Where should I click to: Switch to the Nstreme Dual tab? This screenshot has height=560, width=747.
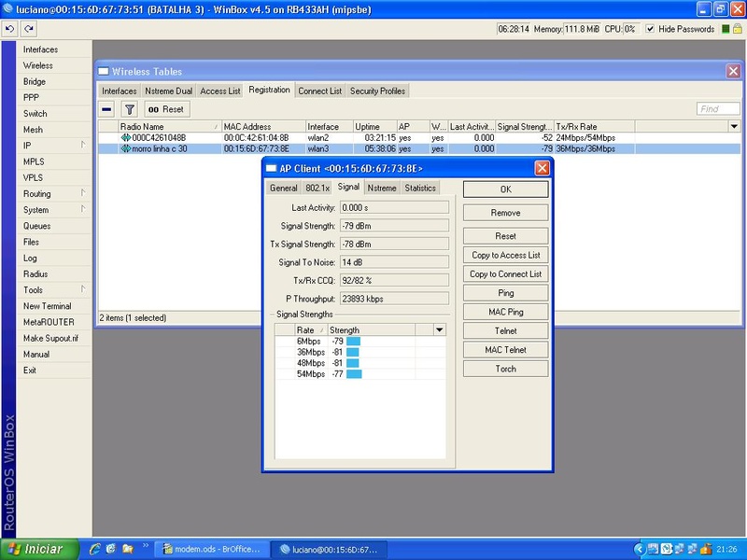169,91
